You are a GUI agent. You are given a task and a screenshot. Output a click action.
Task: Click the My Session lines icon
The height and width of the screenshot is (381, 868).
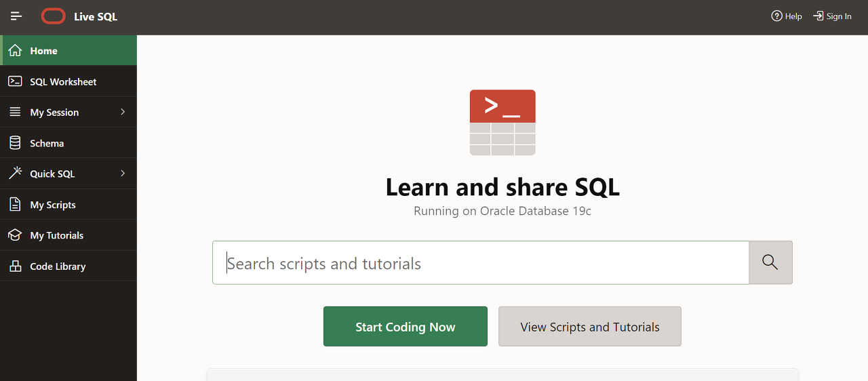[x=15, y=112]
